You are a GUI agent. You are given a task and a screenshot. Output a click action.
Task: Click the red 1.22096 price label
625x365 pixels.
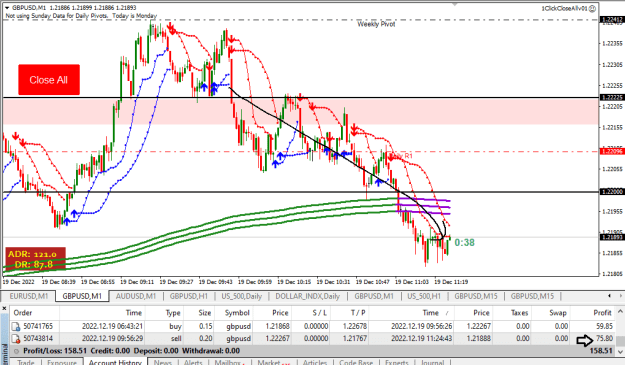(612, 151)
